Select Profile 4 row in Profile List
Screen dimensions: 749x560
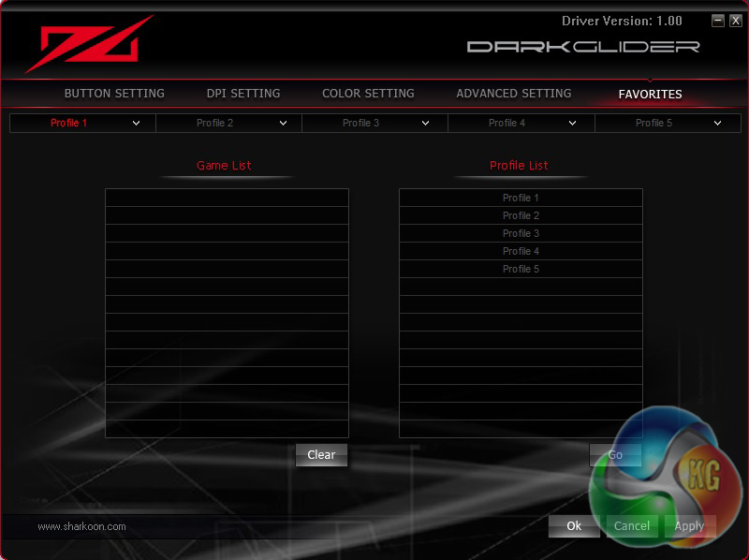[521, 251]
